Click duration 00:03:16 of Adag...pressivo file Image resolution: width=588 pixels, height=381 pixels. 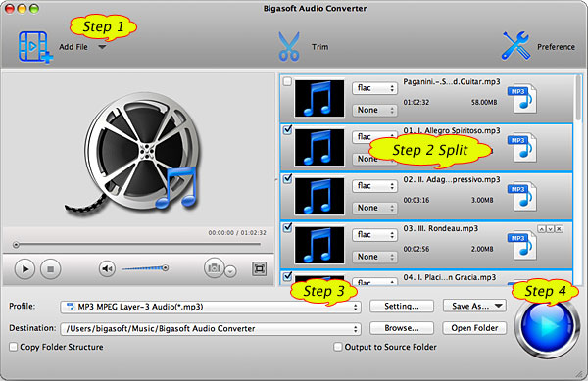click(x=416, y=200)
